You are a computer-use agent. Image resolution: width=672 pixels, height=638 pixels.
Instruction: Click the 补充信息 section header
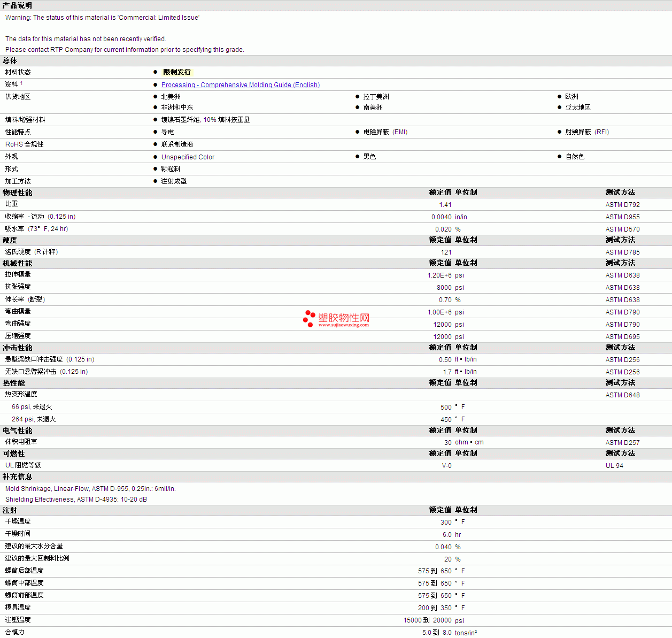(17, 476)
